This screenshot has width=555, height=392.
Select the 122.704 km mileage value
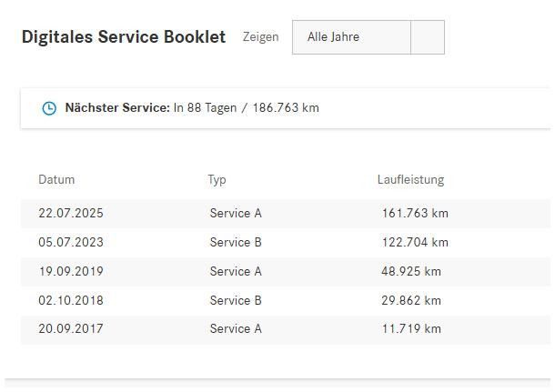[415, 242]
